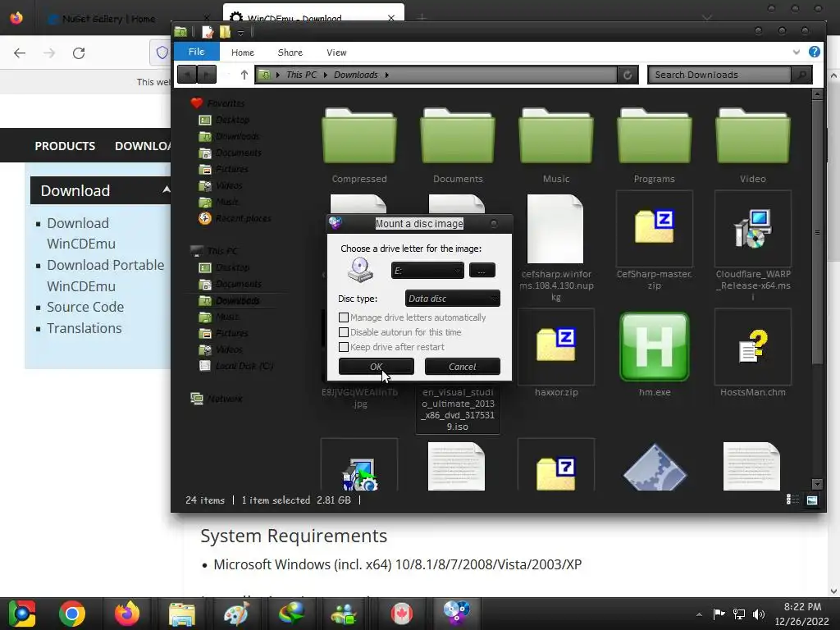Screen dimensions: 840x630
Task: Select Cloudflare_WARP installer file
Action: coord(753,246)
